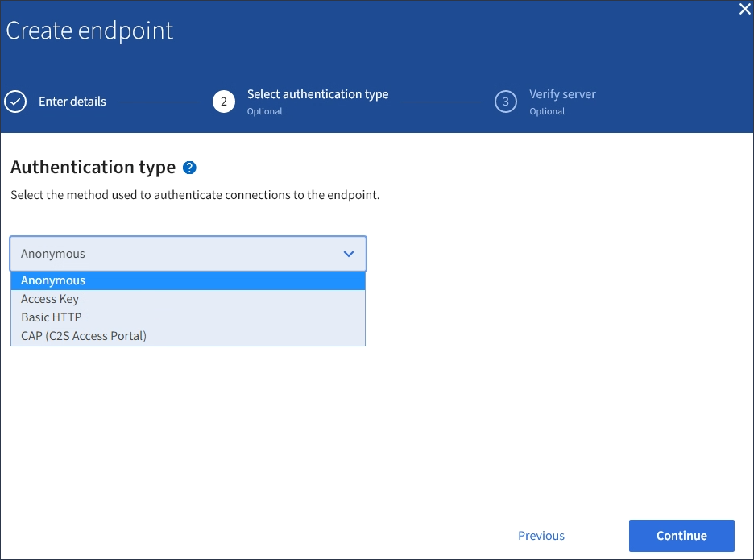
Task: Jump to the Enter details step
Action: pyautogui.click(x=72, y=102)
